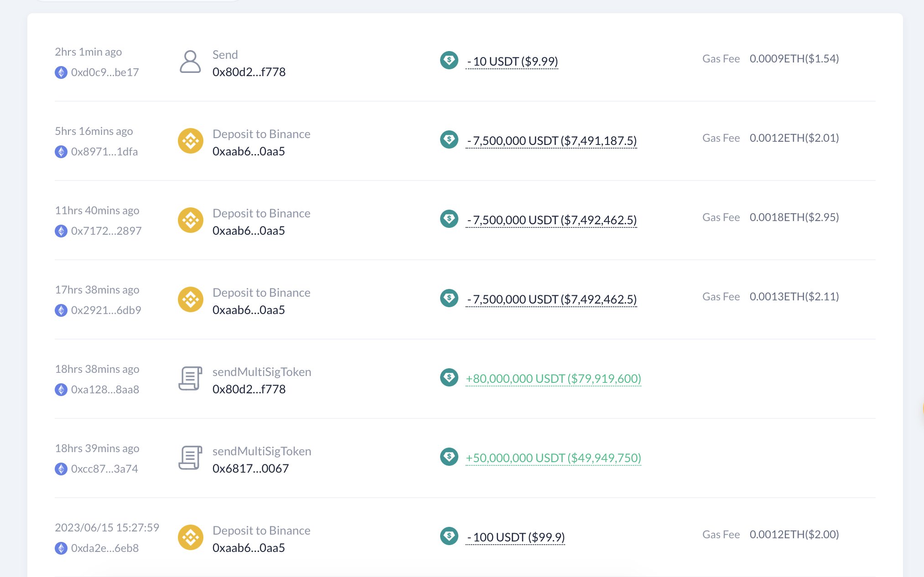Open transaction hash 0xd0c9...be17
924x577 pixels.
[x=105, y=72]
